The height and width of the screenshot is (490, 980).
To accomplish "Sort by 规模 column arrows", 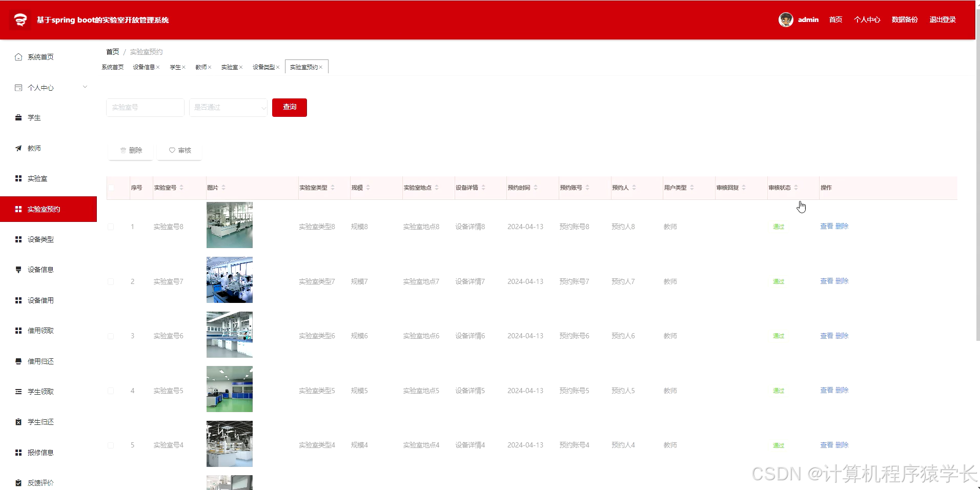I will pos(368,188).
